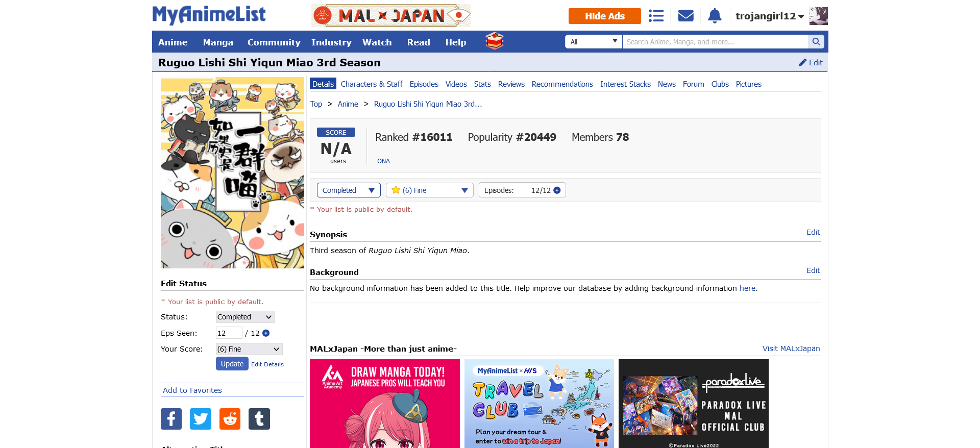This screenshot has width=980, height=448.
Task: Click Add to Favorites
Action: point(192,390)
